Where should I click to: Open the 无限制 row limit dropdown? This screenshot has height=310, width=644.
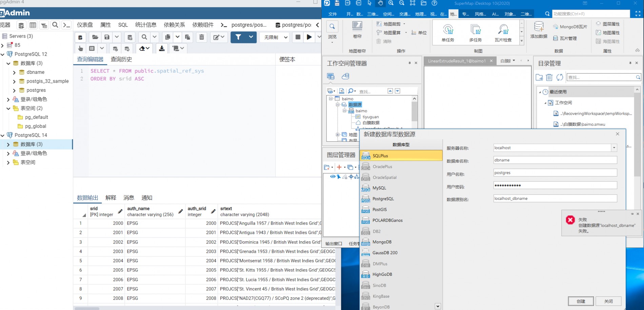(x=275, y=37)
